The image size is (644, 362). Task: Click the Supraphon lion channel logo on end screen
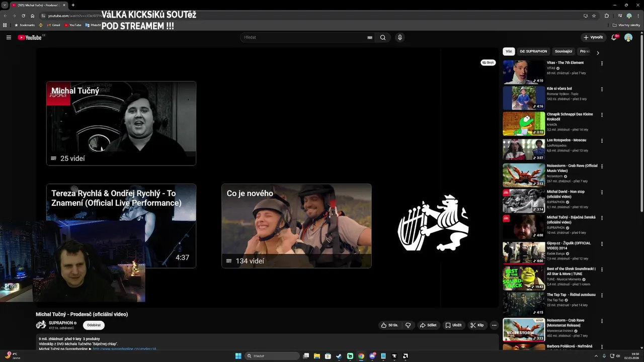click(x=433, y=223)
